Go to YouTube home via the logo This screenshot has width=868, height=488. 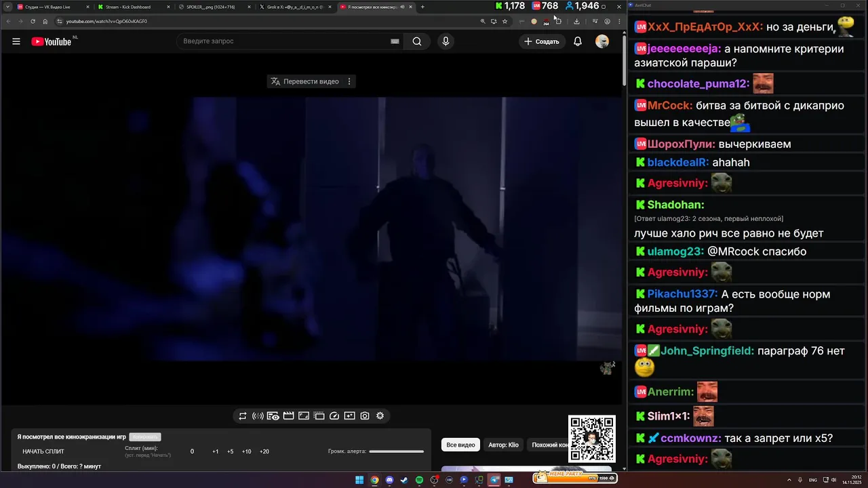click(52, 41)
